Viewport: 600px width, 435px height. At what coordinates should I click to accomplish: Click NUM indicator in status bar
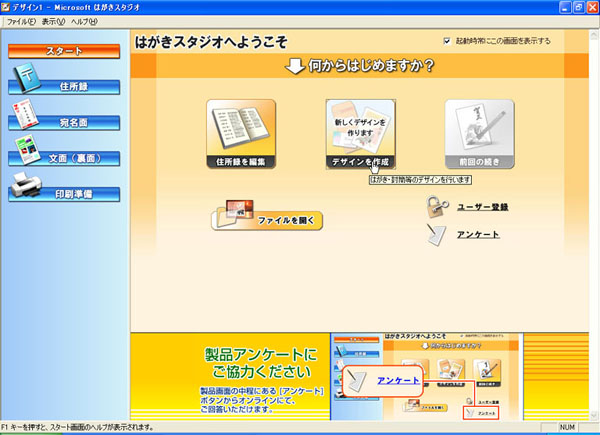567,427
